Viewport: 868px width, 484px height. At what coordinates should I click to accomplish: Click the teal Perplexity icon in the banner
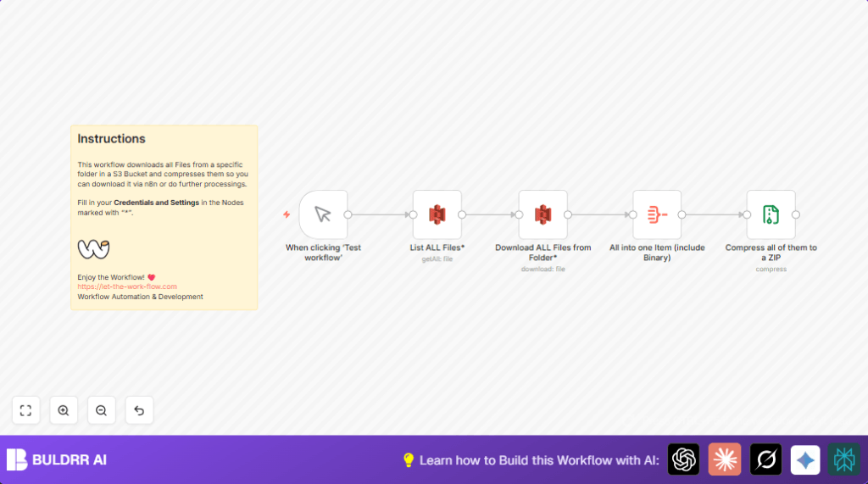844,459
